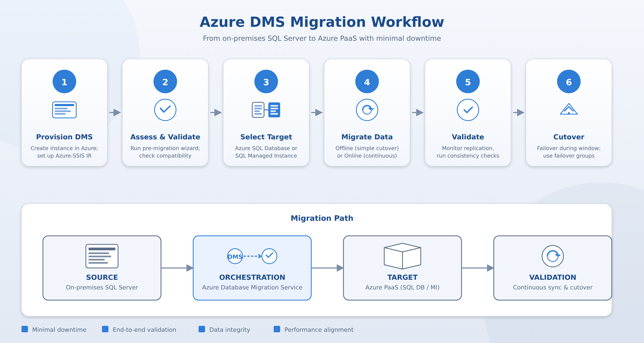Click the subtitle about minimal downtime
This screenshot has width=644, height=343.
[x=322, y=38]
